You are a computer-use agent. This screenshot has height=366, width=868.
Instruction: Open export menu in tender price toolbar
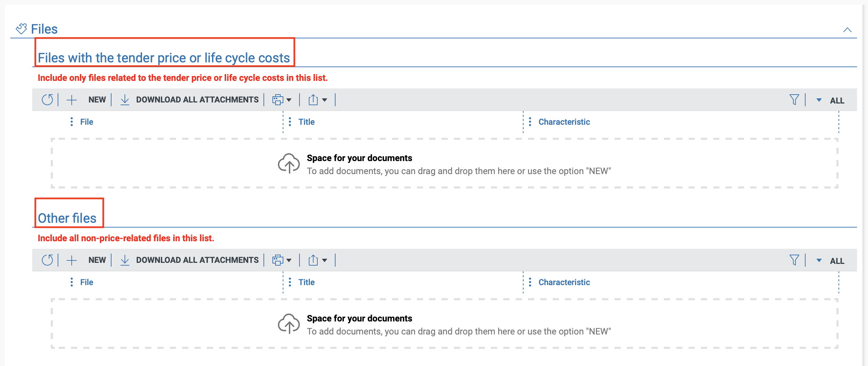click(x=317, y=100)
